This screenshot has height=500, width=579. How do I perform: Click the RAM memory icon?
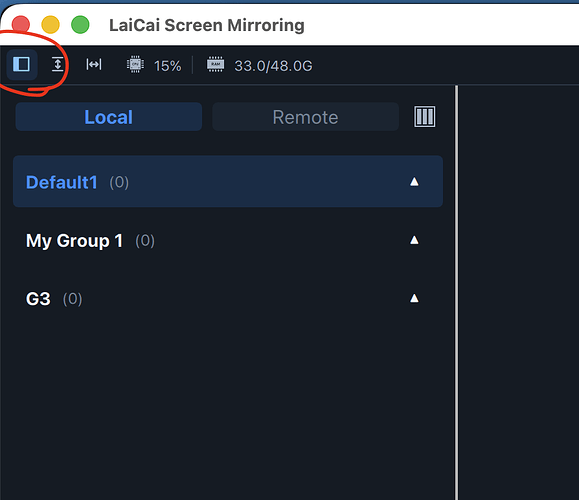click(x=215, y=64)
